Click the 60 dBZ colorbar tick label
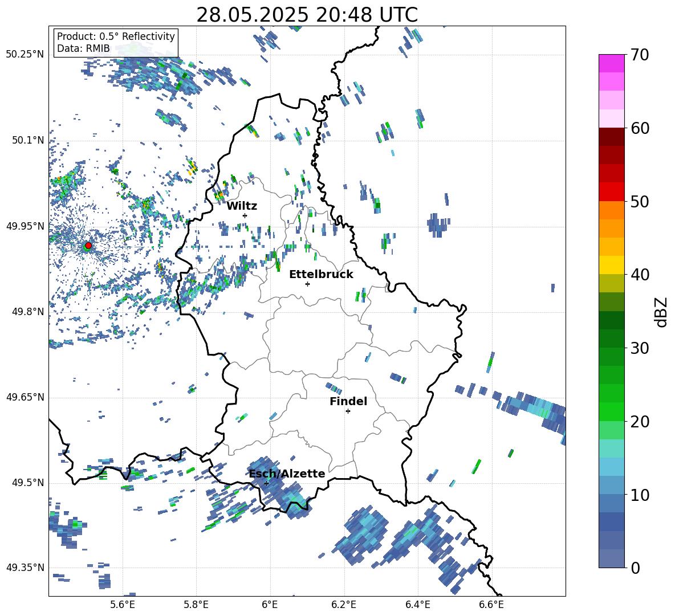This screenshot has width=675, height=616. (x=640, y=128)
